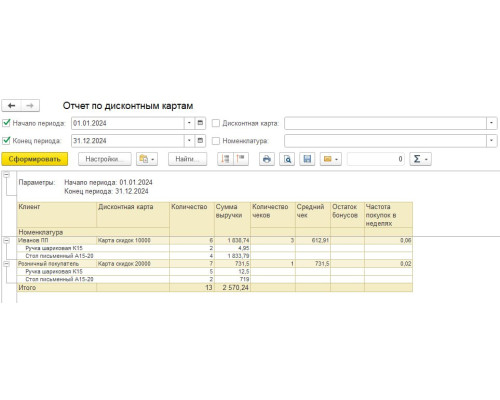
Task: Click the back arrow navigation icon
Action: 12,106
